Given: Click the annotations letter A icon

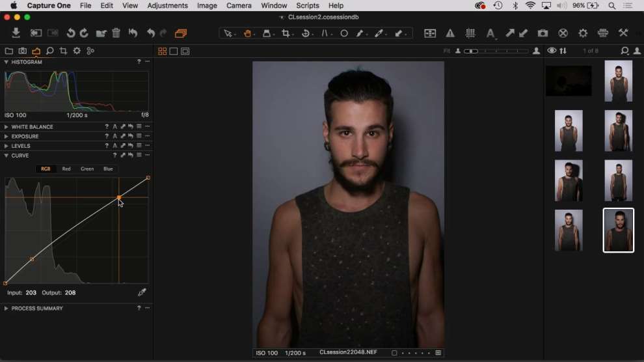Looking at the screenshot, I should pyautogui.click(x=490, y=33).
